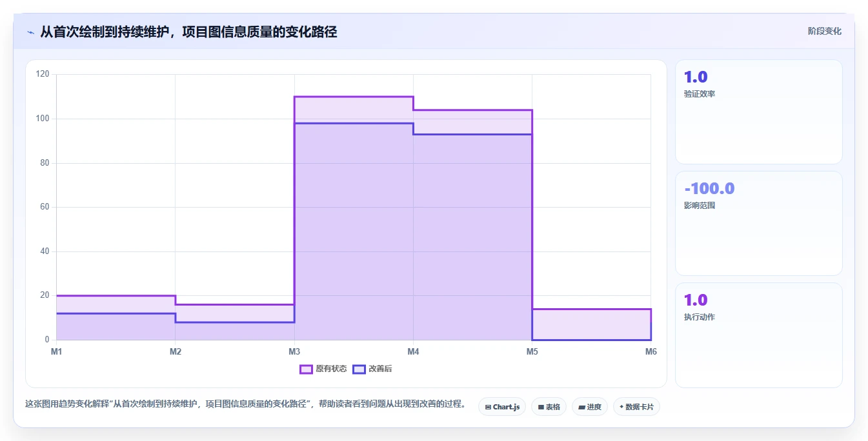The height and width of the screenshot is (441, 868).
Task: Click the M3 axis label
Action: [x=294, y=351]
